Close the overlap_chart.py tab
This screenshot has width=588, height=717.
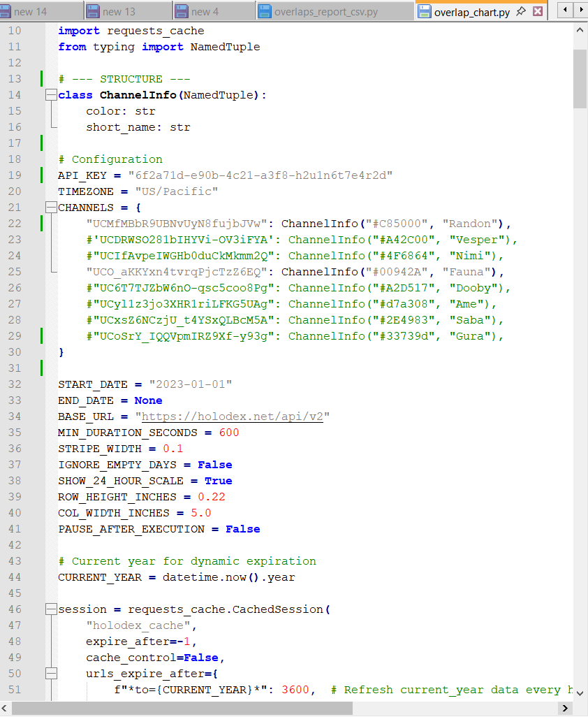point(538,11)
